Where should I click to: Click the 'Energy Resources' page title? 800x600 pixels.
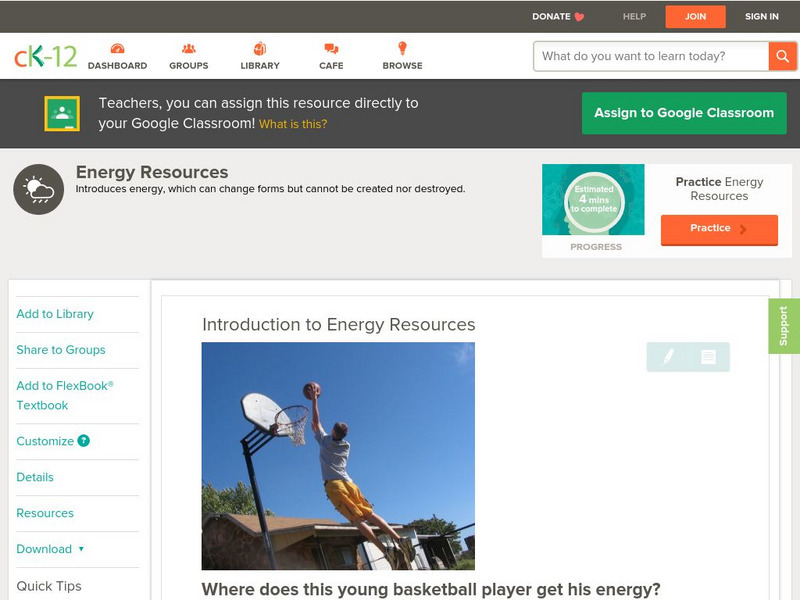click(x=152, y=172)
